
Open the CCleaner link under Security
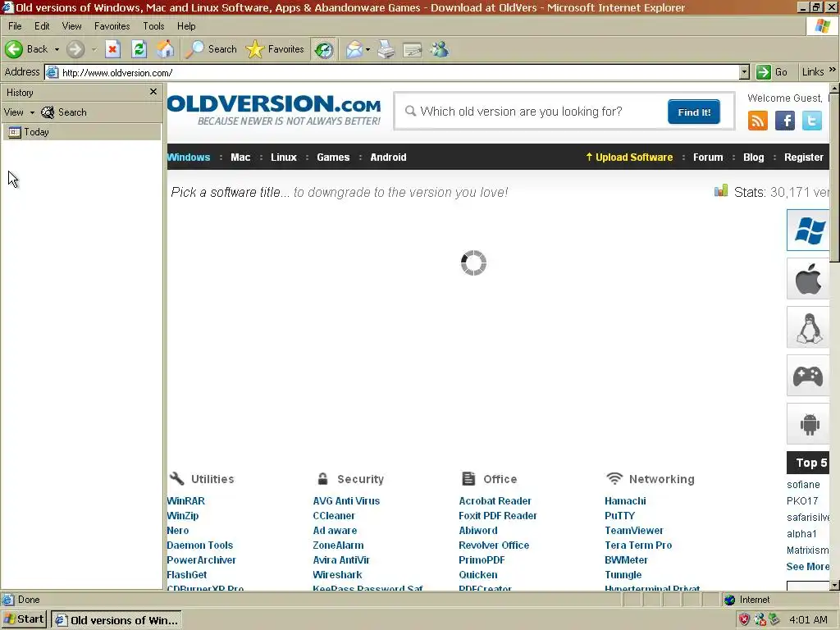click(334, 515)
